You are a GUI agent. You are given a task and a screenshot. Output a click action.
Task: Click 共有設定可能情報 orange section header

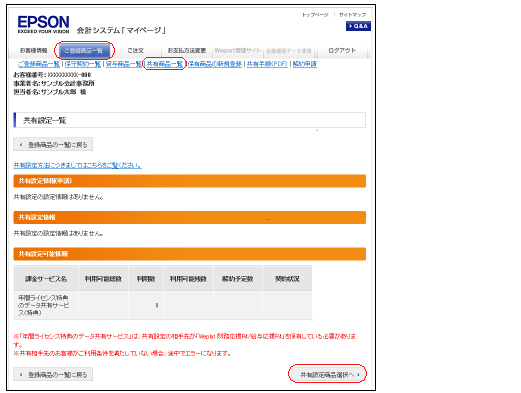point(189,254)
